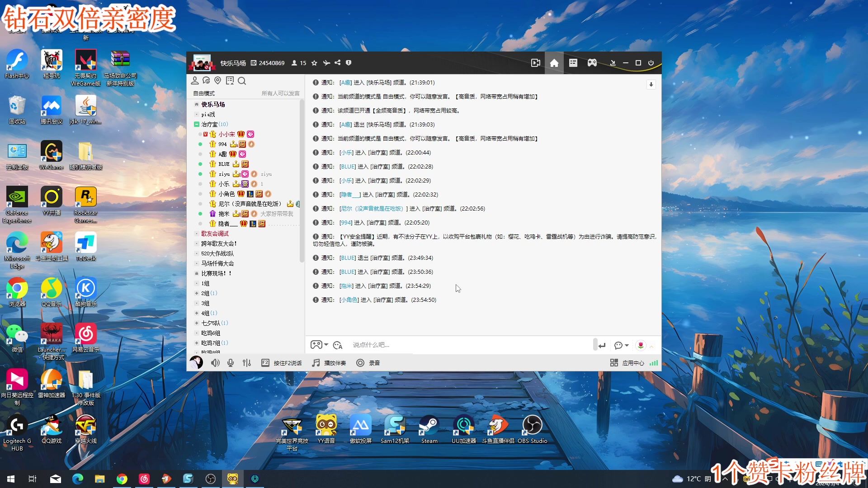This screenshot has height=488, width=868.
Task: Click the report shield icon in YY header
Action: point(349,63)
